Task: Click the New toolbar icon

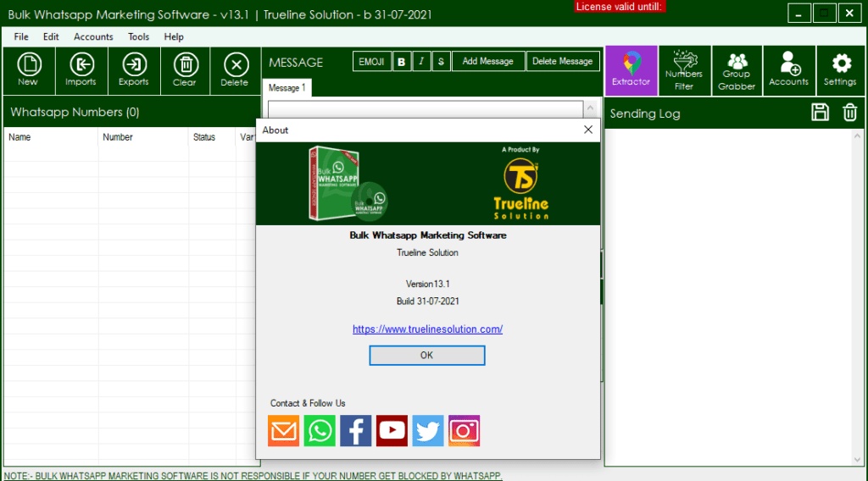Action: [28, 70]
